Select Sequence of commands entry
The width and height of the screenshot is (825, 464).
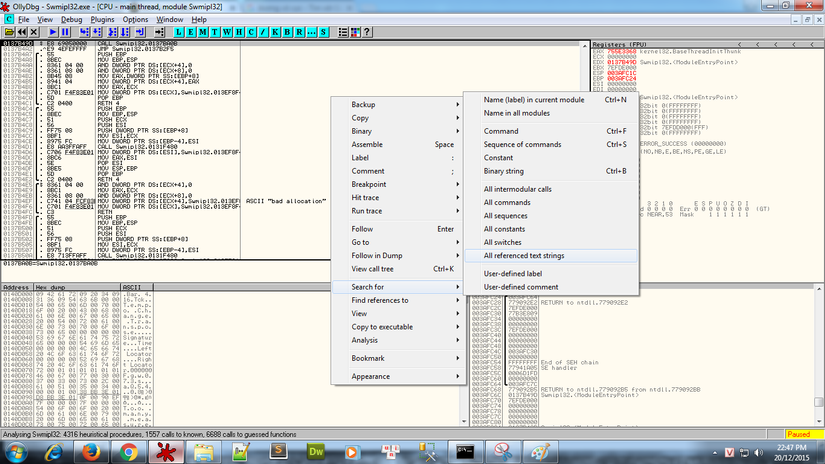[551, 144]
